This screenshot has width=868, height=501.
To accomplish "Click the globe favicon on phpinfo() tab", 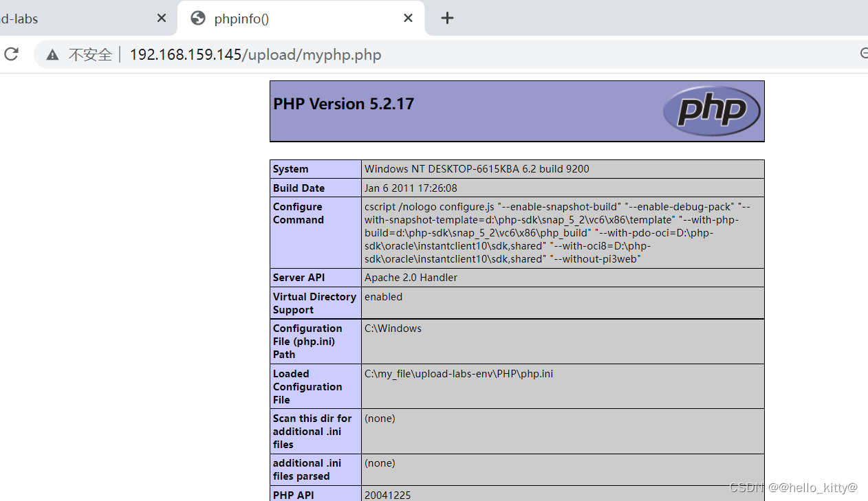I will (198, 19).
